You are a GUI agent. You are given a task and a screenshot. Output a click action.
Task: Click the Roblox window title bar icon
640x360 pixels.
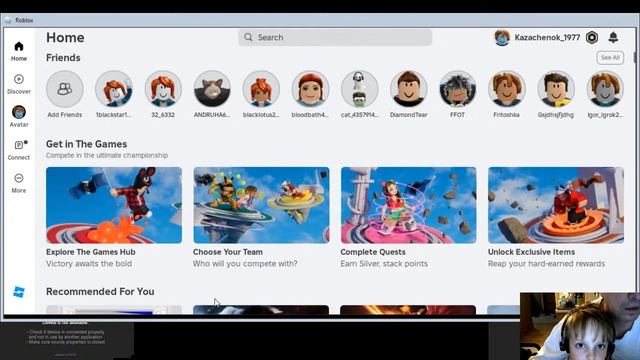pyautogui.click(x=8, y=20)
